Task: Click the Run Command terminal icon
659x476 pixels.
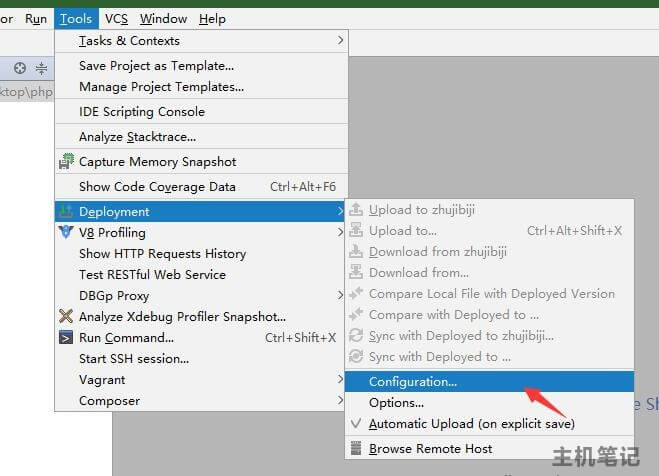Action: coord(67,337)
